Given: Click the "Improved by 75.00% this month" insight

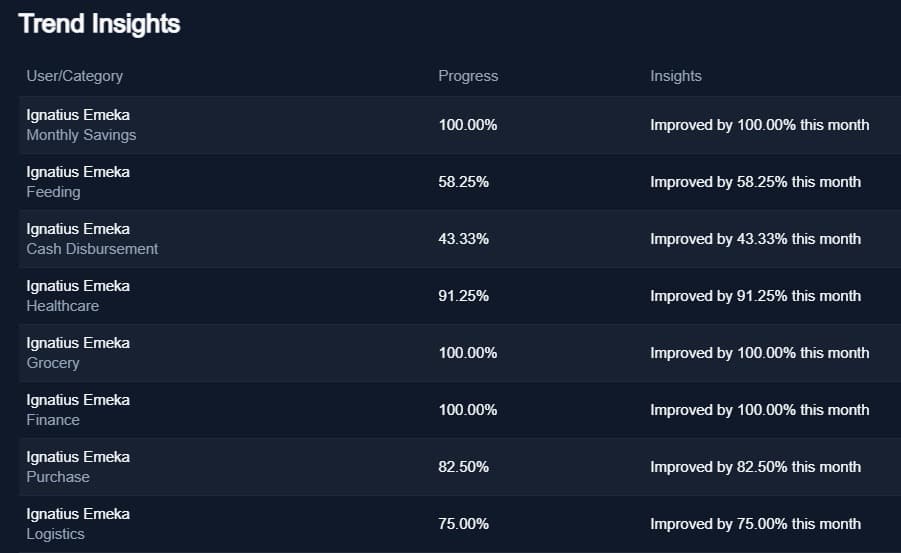Looking at the screenshot, I should 755,524.
